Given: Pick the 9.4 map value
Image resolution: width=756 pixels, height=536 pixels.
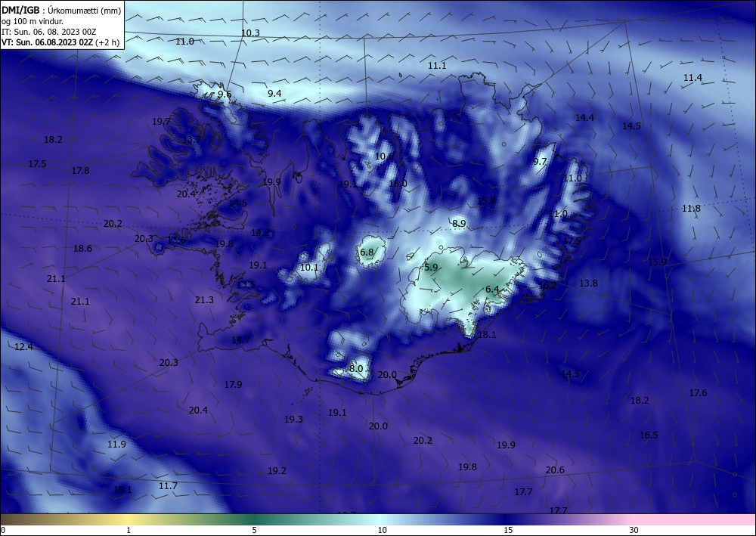Looking at the screenshot, I should [274, 93].
